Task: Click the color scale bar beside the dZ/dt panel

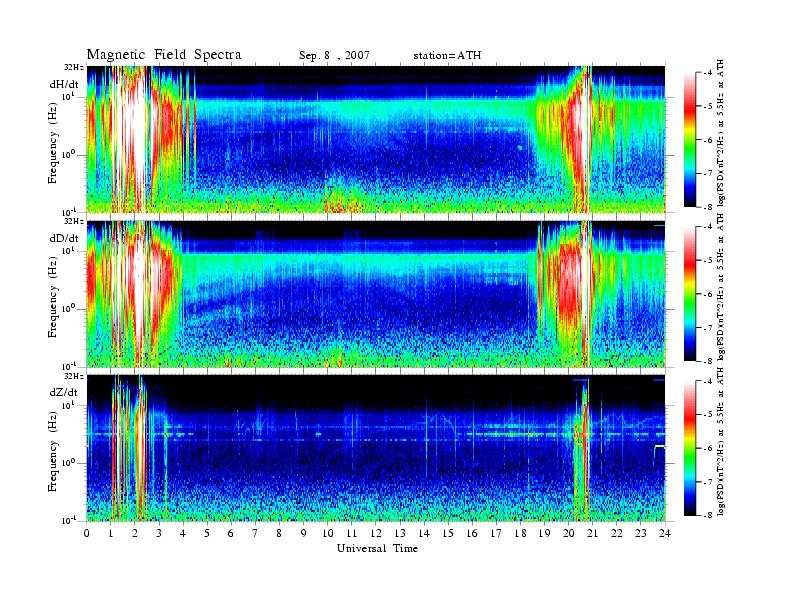Action: pos(689,448)
